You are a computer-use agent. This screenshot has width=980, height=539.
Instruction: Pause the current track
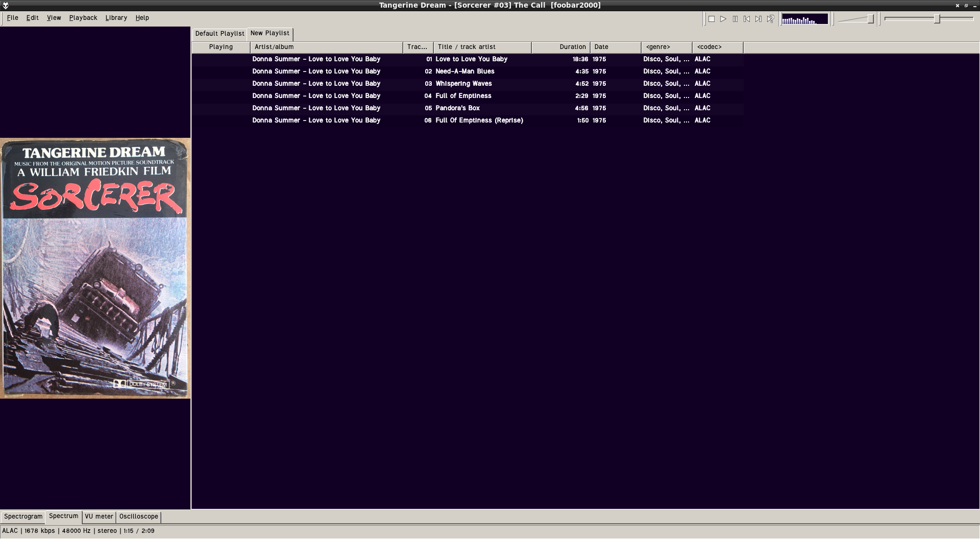click(x=735, y=19)
